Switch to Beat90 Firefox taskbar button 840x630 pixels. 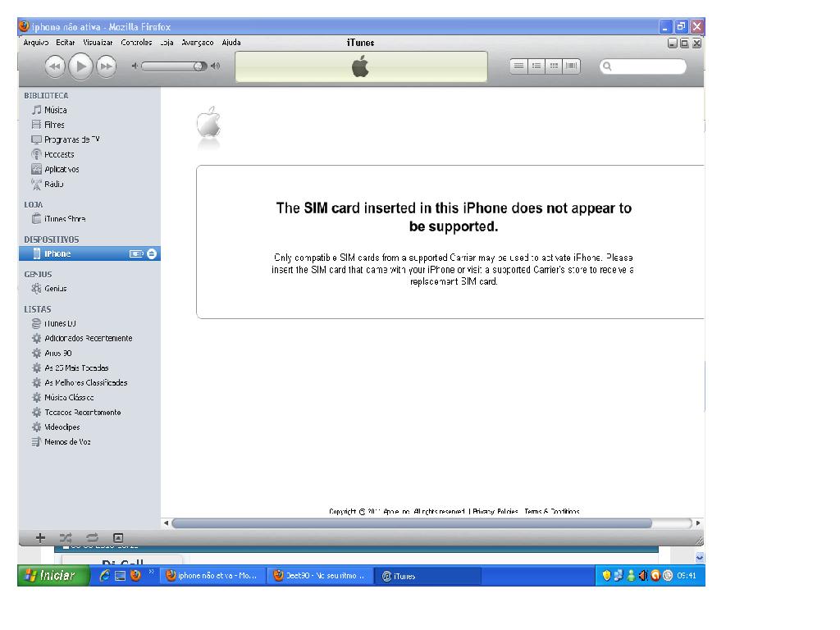coord(320,576)
